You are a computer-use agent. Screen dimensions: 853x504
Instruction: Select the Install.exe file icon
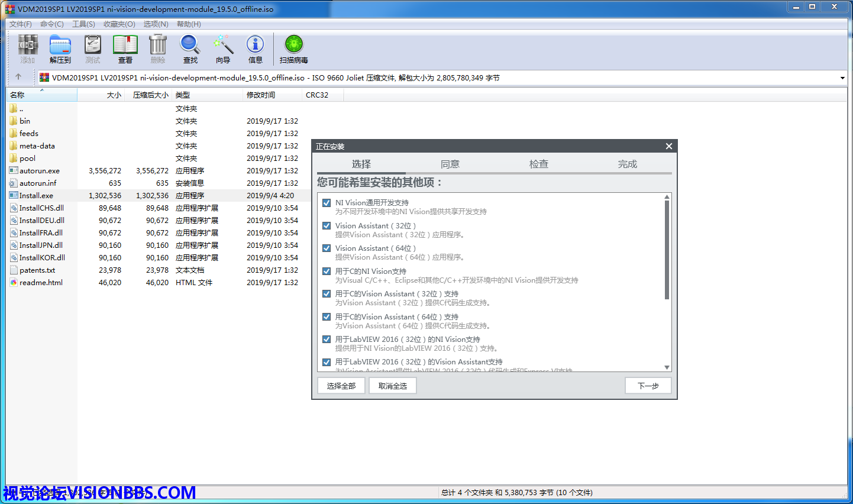(14, 195)
